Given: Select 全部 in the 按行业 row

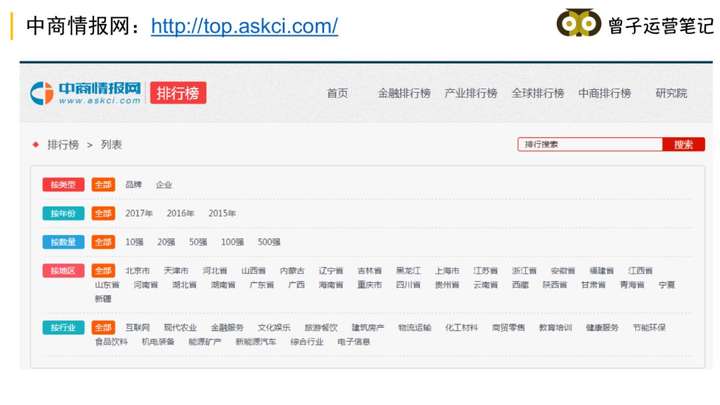Looking at the screenshot, I should coord(103,327).
